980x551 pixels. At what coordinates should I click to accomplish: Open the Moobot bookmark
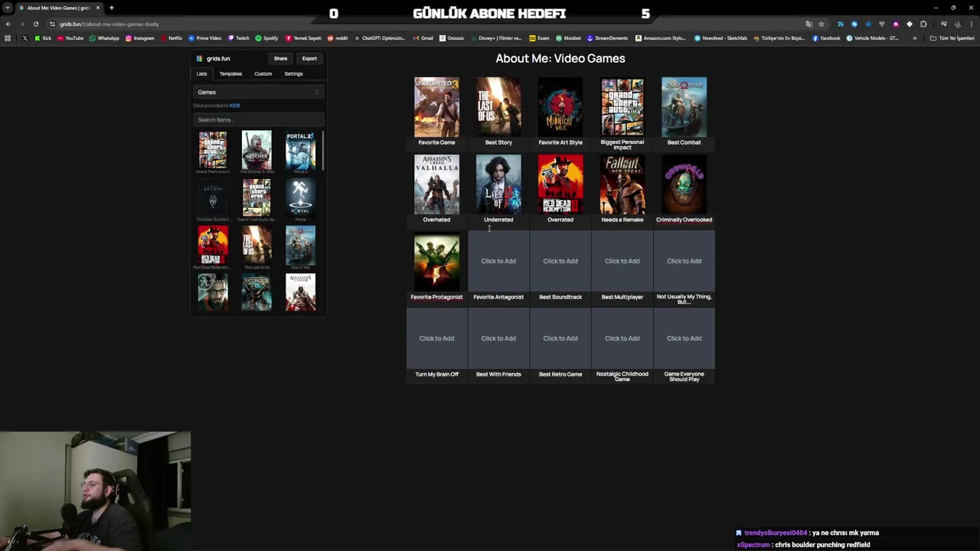pyautogui.click(x=568, y=38)
